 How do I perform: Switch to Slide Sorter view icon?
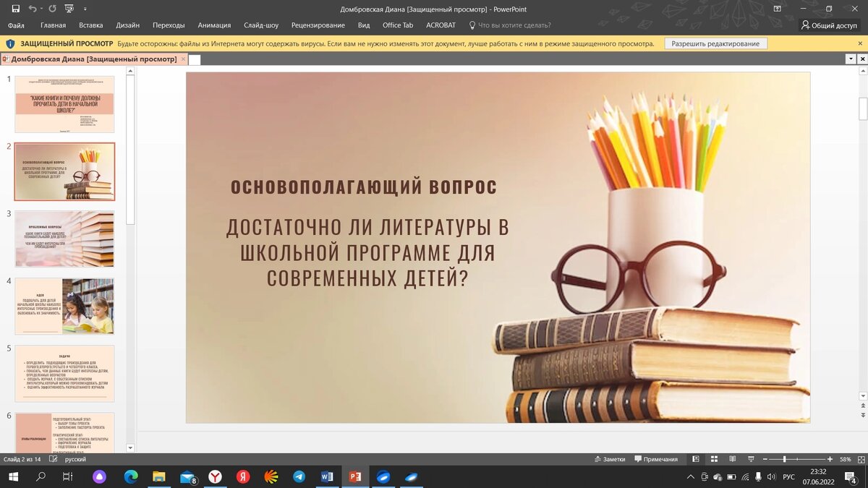pos(713,459)
